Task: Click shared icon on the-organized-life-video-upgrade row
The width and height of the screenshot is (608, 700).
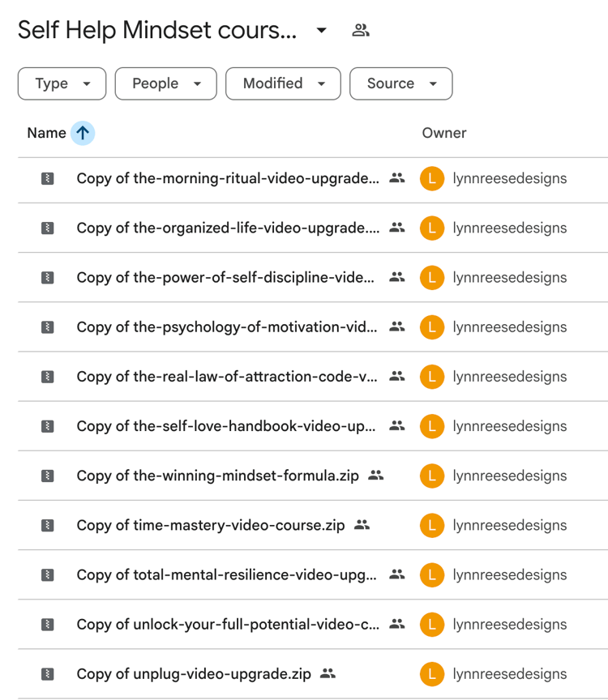Action: point(396,228)
